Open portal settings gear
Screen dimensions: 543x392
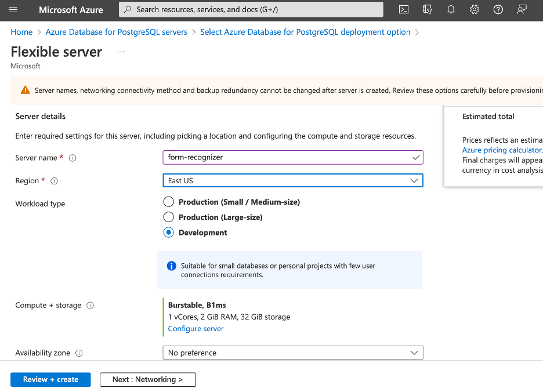pyautogui.click(x=475, y=10)
